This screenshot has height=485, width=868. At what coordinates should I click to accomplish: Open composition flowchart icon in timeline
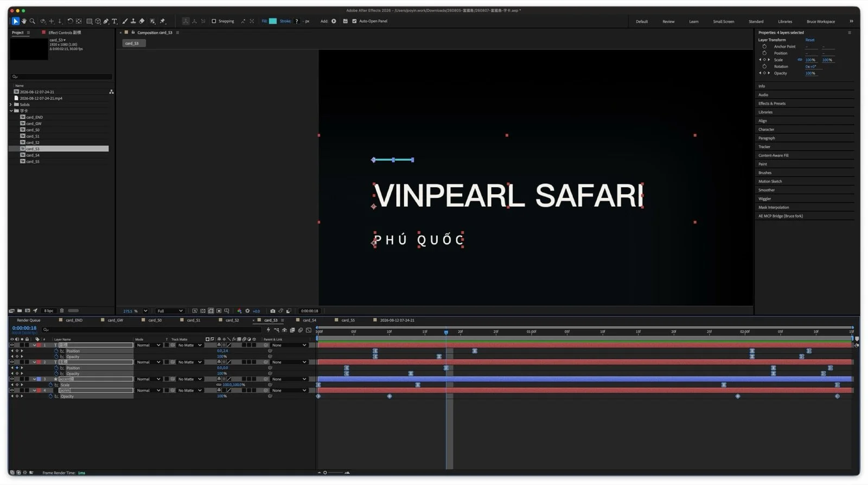point(277,330)
